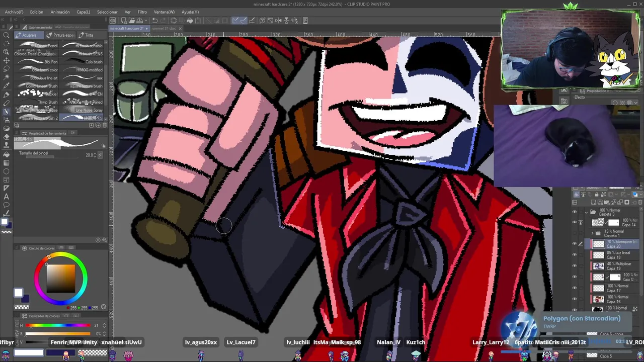Select the Pintura espesa group tab
This screenshot has width=644, height=362.
coord(61,35)
